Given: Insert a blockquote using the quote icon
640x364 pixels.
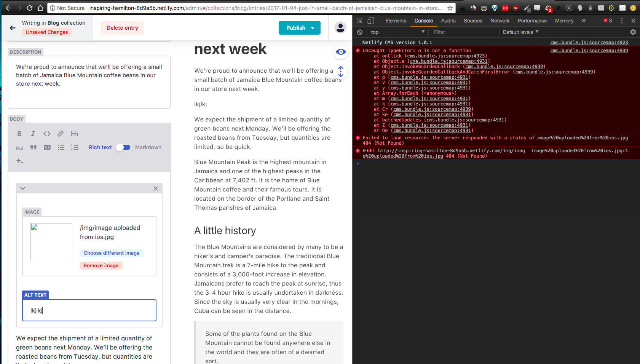Looking at the screenshot, I should [x=34, y=148].
